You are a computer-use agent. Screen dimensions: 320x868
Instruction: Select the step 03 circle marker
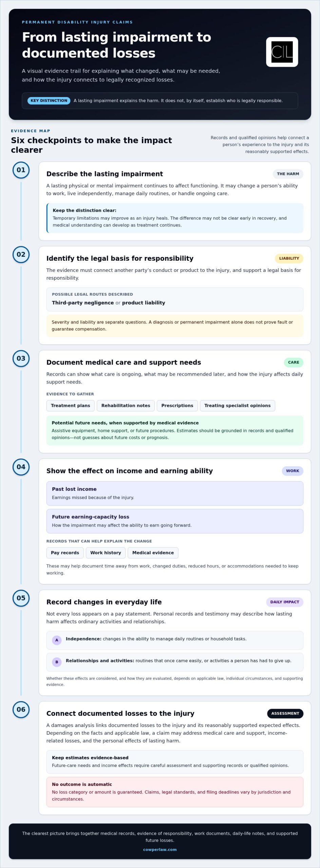click(21, 358)
